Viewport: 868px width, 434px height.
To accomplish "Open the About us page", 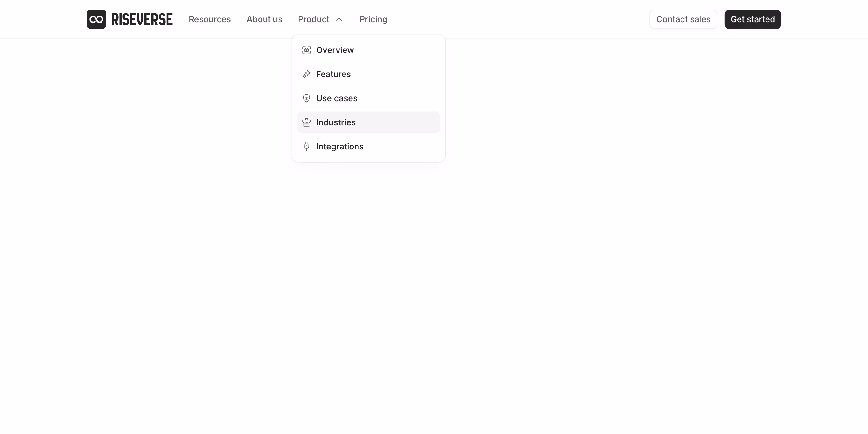I will [x=264, y=19].
